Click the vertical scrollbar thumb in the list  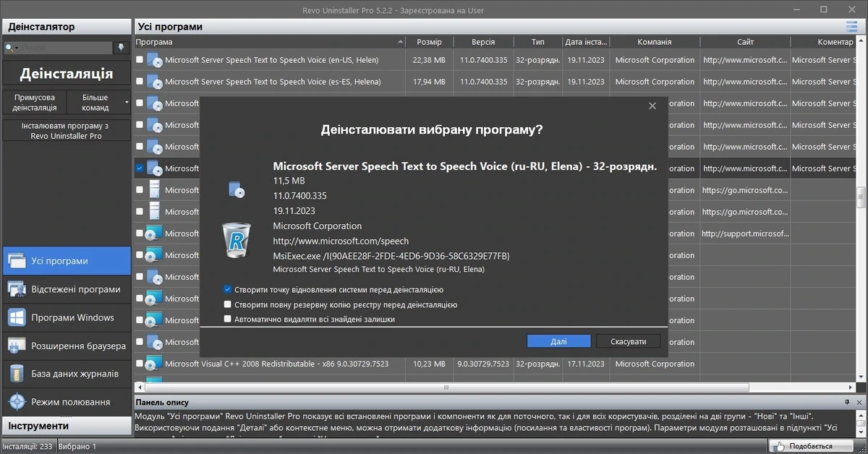[x=862, y=197]
